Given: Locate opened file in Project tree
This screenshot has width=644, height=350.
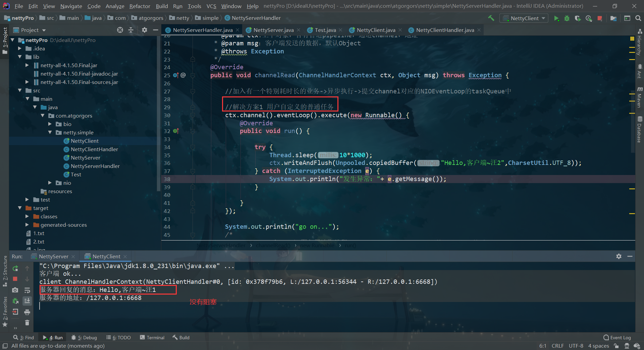Looking at the screenshot, I should pyautogui.click(x=120, y=30).
